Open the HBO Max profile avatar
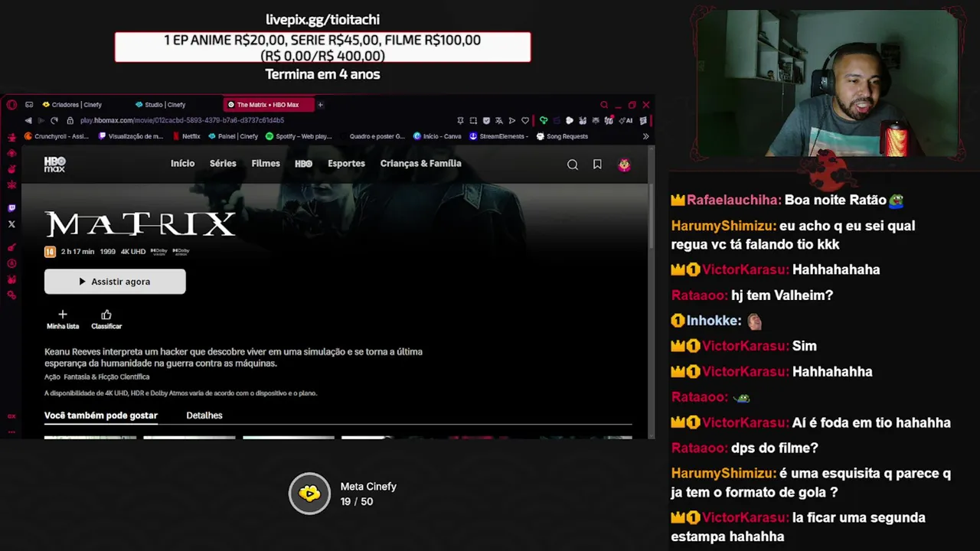The image size is (980, 551). (x=624, y=165)
